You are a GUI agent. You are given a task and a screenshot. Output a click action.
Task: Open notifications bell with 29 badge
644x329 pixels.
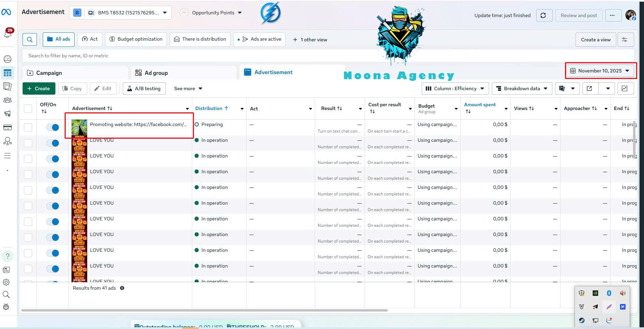(x=8, y=33)
